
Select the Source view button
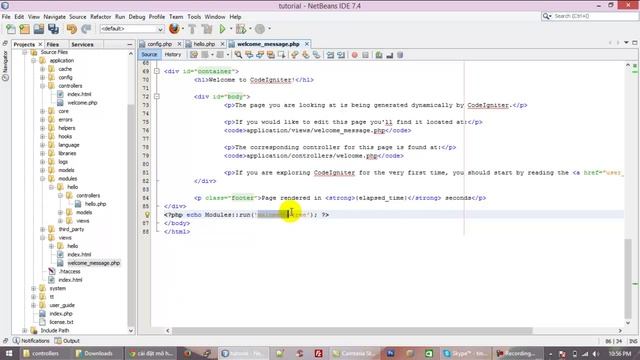coord(149,55)
